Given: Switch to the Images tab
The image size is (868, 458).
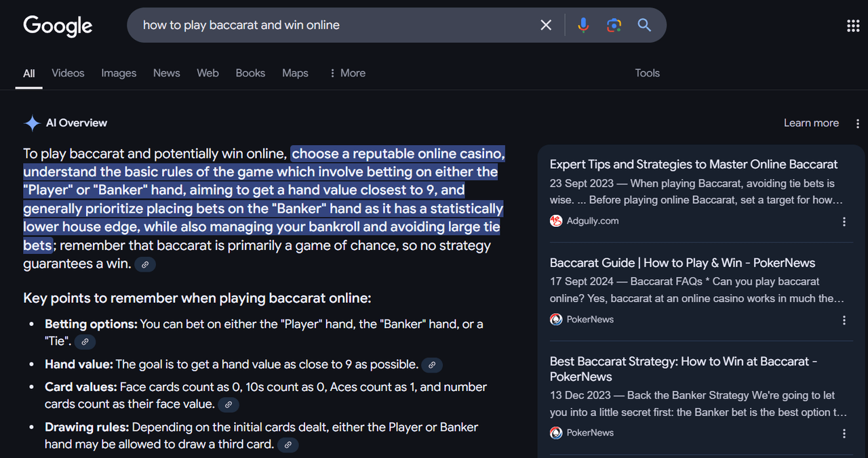Looking at the screenshot, I should [x=119, y=73].
